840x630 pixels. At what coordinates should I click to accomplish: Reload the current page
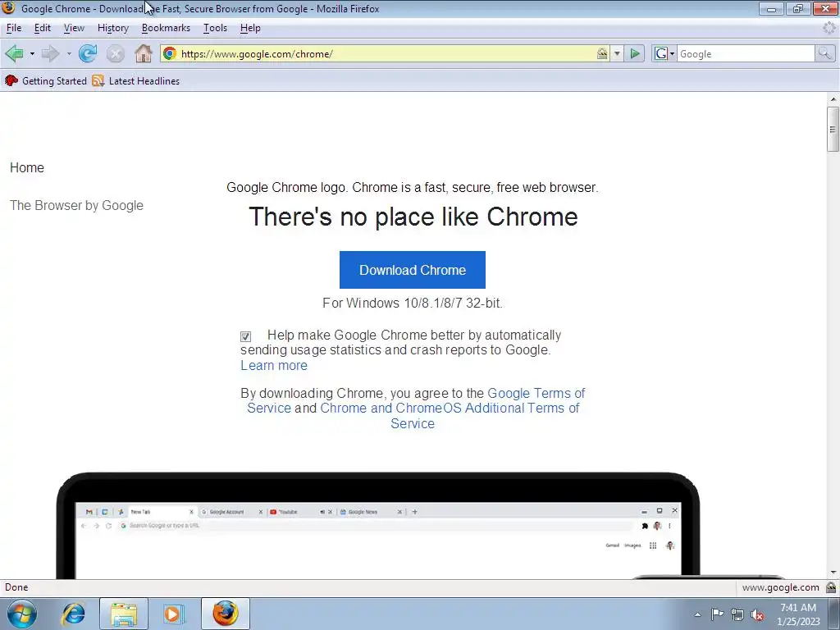point(88,53)
